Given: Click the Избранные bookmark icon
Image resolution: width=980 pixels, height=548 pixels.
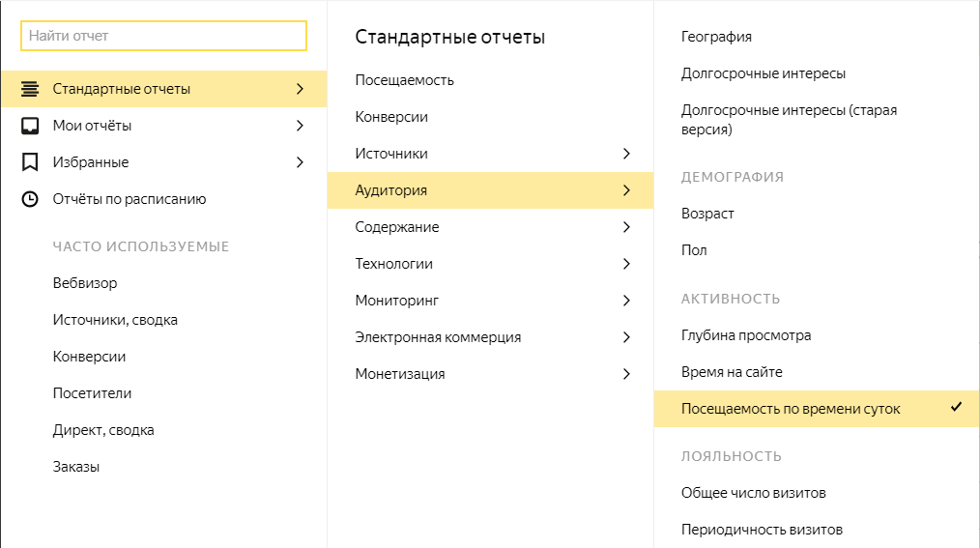Looking at the screenshot, I should pyautogui.click(x=30, y=162).
